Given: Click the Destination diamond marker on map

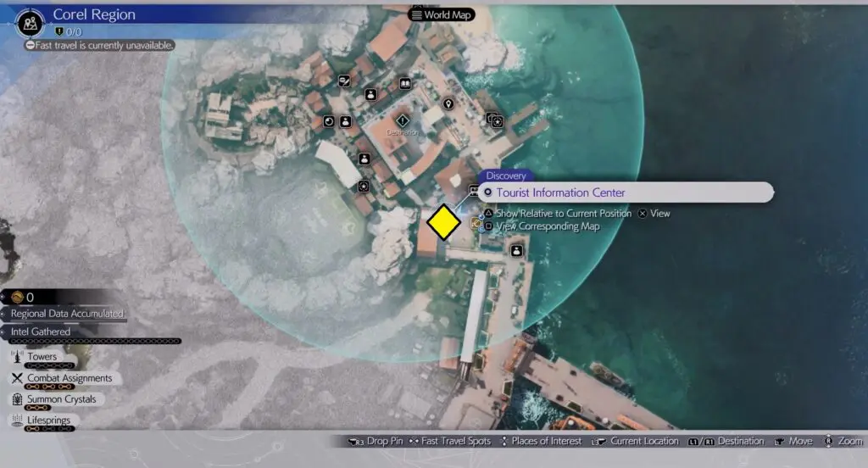Looking at the screenshot, I should (x=402, y=121).
